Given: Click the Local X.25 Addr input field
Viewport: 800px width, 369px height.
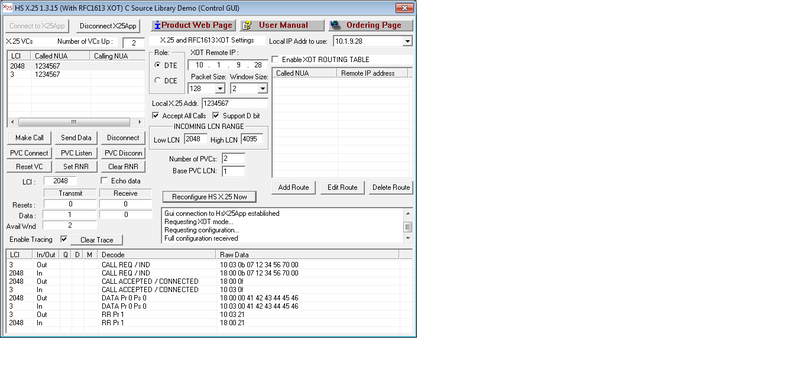Looking at the screenshot, I should point(235,103).
